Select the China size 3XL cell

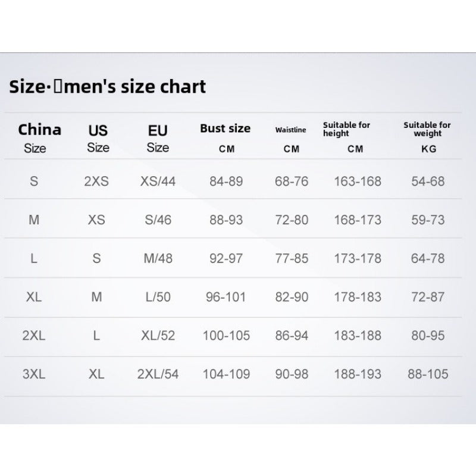pyautogui.click(x=34, y=374)
